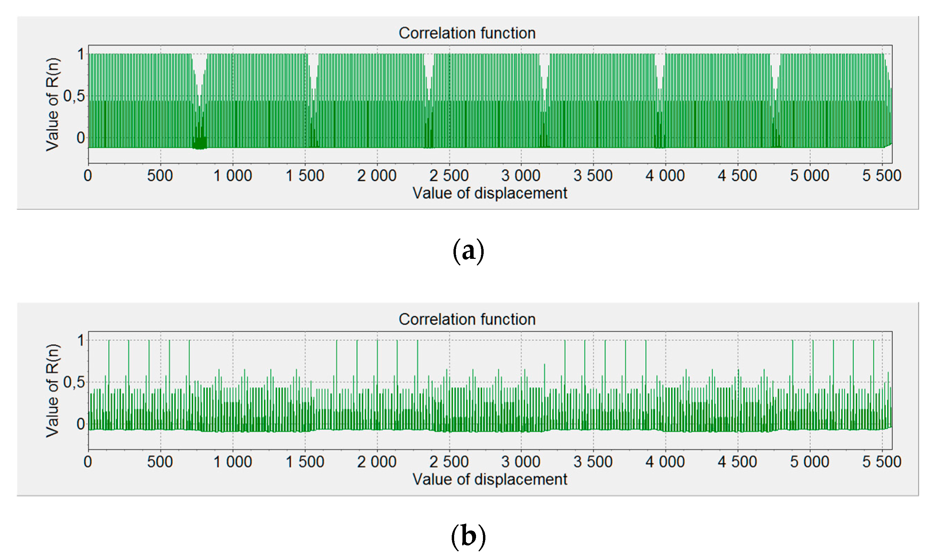Click the 2 500 x-axis tick in chart (a)
The image size is (934, 560).
(449, 176)
